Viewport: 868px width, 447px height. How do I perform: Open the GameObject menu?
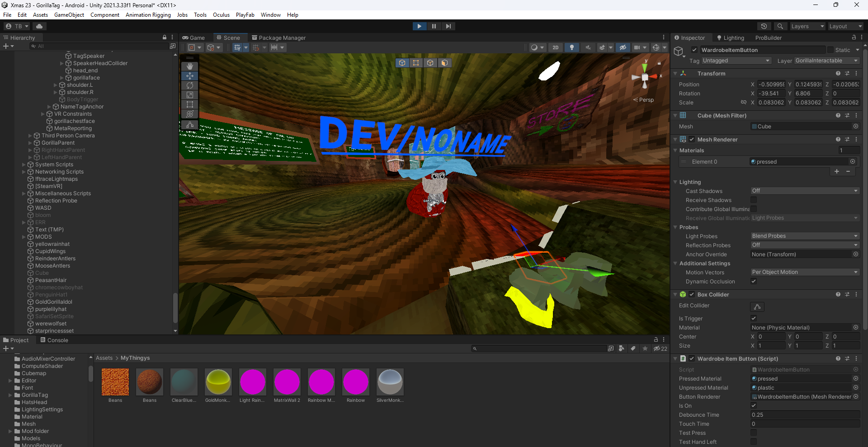pos(69,15)
